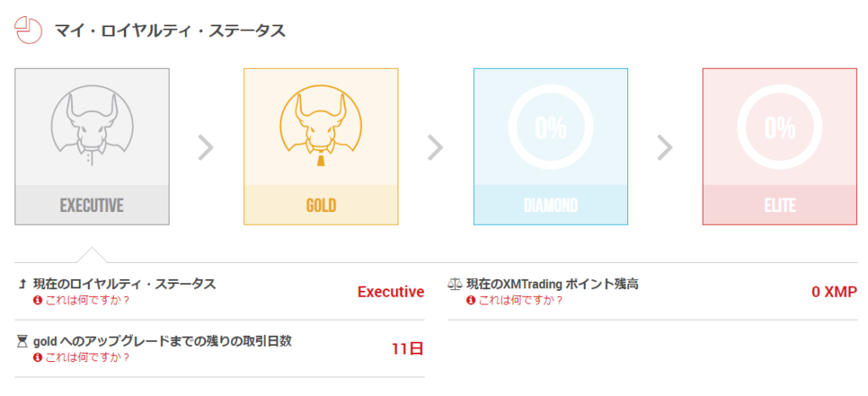Click the chevron between Executive and Gold
This screenshot has width=868, height=396.
pos(206,148)
